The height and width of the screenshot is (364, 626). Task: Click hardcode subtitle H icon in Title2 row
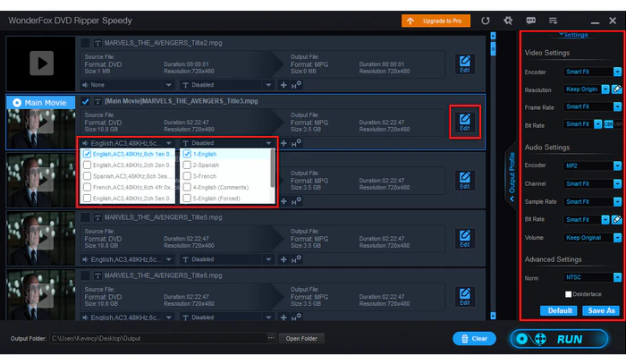pos(296,85)
